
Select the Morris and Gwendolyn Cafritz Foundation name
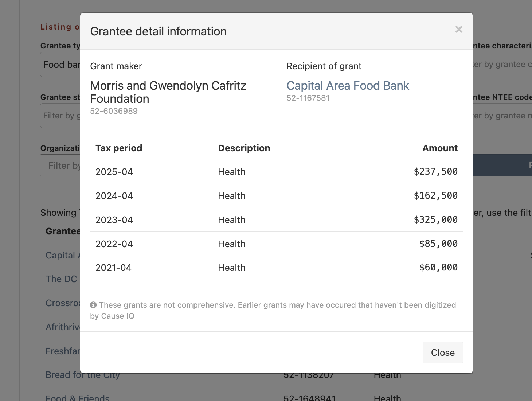pyautogui.click(x=168, y=92)
